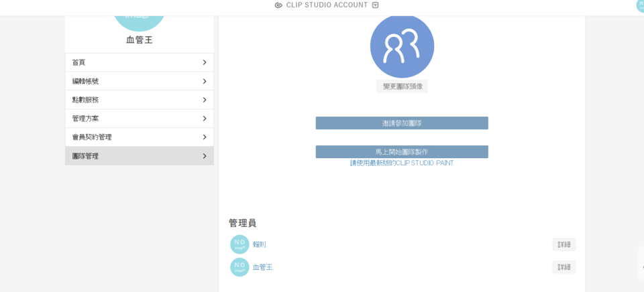This screenshot has width=644, height=292.
Task: Click the 詳細 button for 賴則
Action: [563, 244]
